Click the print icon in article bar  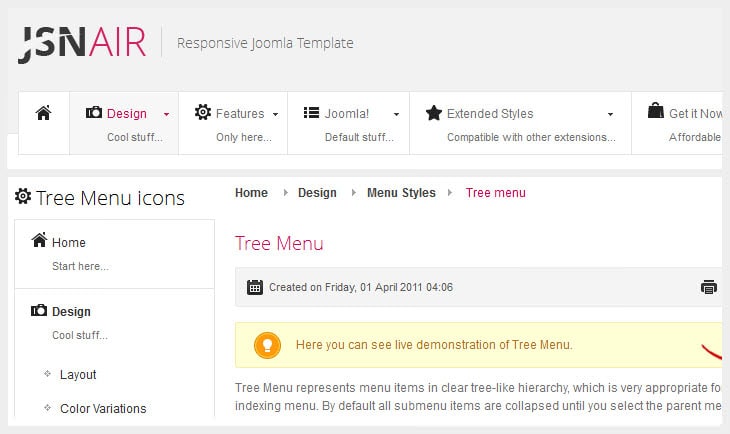(x=709, y=287)
